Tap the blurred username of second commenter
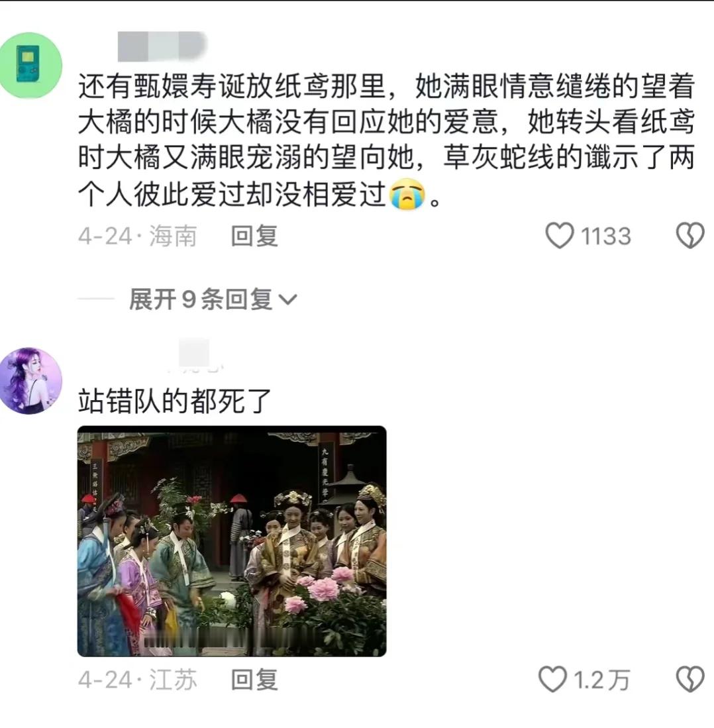 click(195, 356)
